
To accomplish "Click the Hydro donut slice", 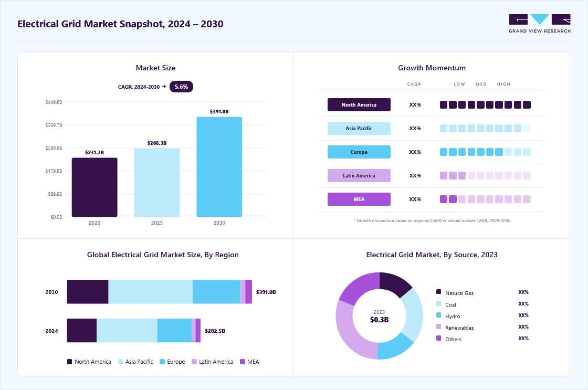I will [394, 347].
